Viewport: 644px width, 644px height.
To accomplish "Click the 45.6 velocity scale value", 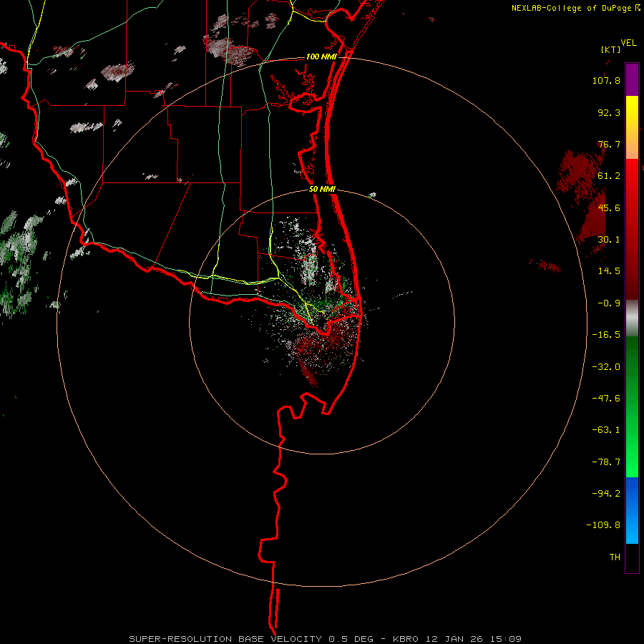I will pyautogui.click(x=609, y=208).
